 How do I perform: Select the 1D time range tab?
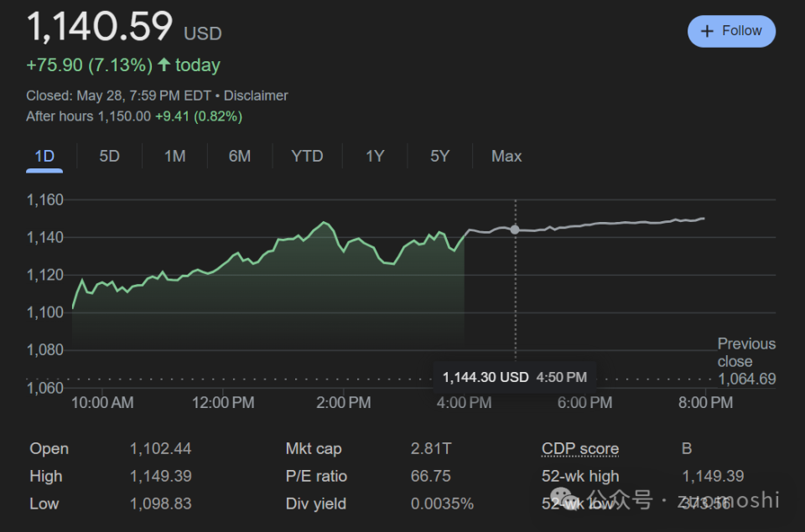click(44, 156)
